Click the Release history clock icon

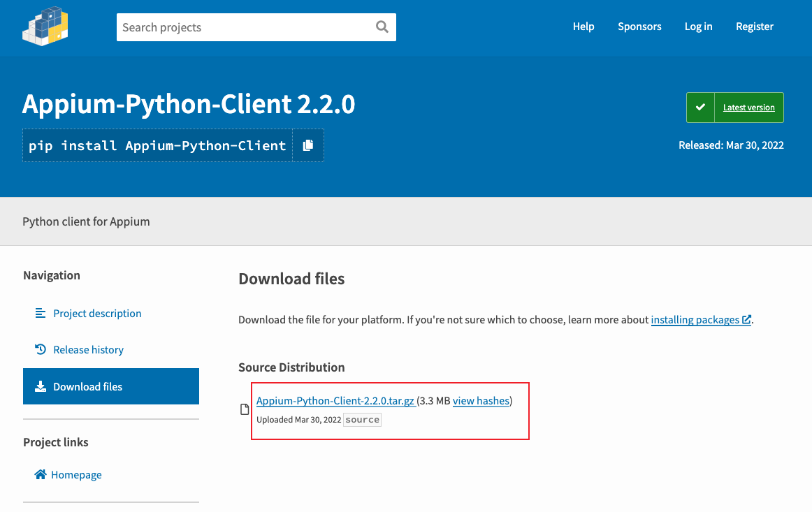coord(41,349)
